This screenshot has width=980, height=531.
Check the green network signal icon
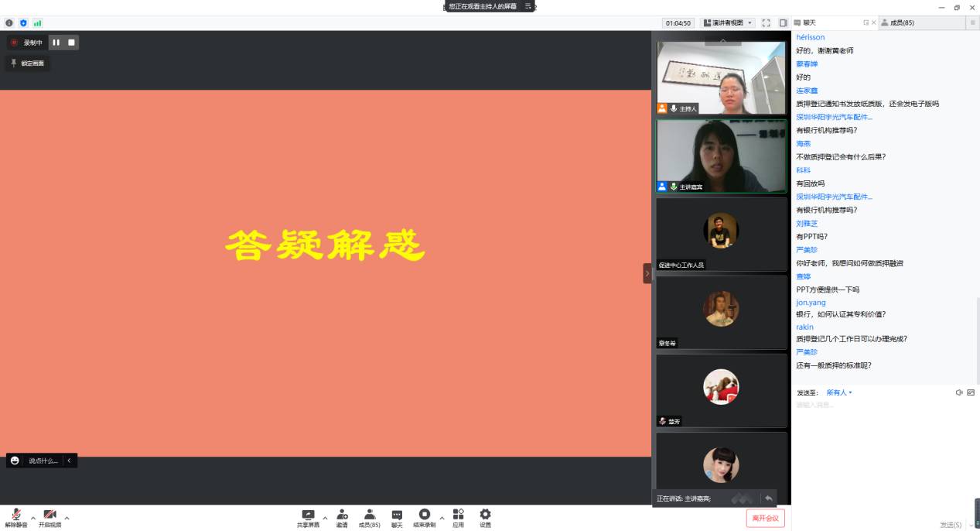(37, 23)
